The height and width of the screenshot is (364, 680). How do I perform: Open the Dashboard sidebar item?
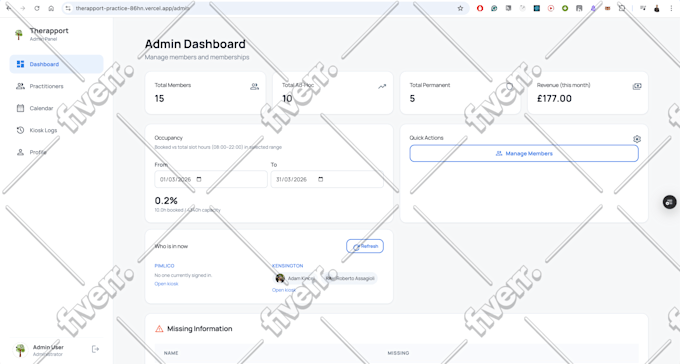[x=56, y=64]
